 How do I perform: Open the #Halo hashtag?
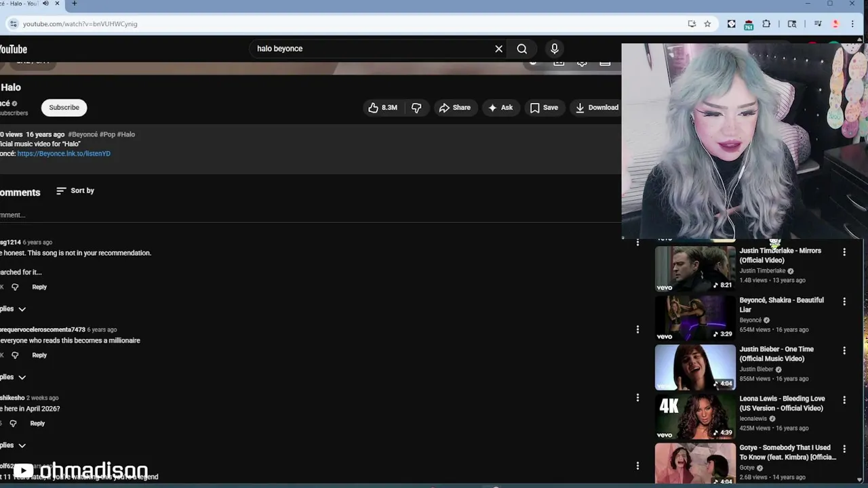126,135
